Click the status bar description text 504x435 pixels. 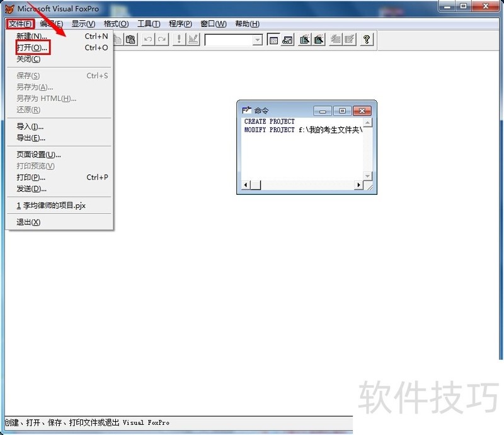(x=87, y=422)
